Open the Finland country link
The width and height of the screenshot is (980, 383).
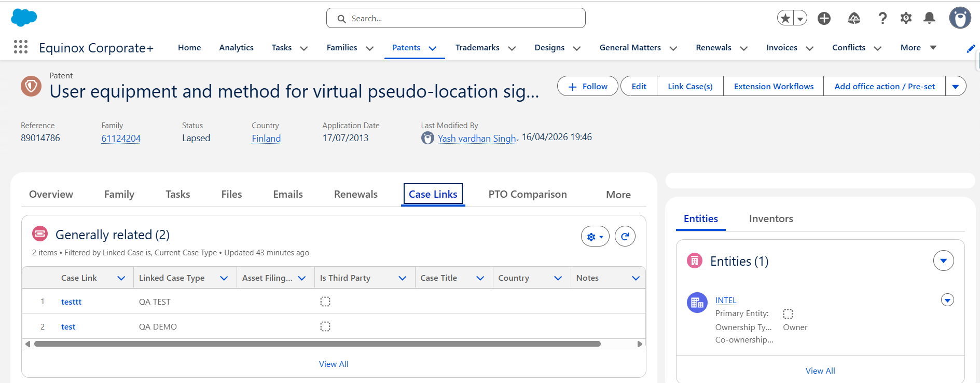pos(266,139)
